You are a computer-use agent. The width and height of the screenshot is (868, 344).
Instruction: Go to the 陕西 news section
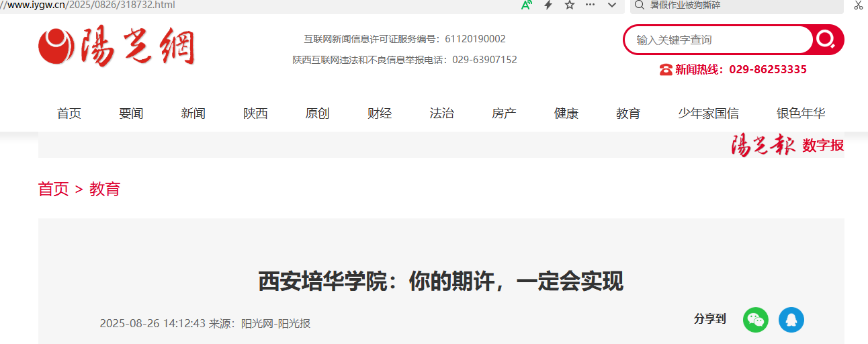pyautogui.click(x=255, y=114)
